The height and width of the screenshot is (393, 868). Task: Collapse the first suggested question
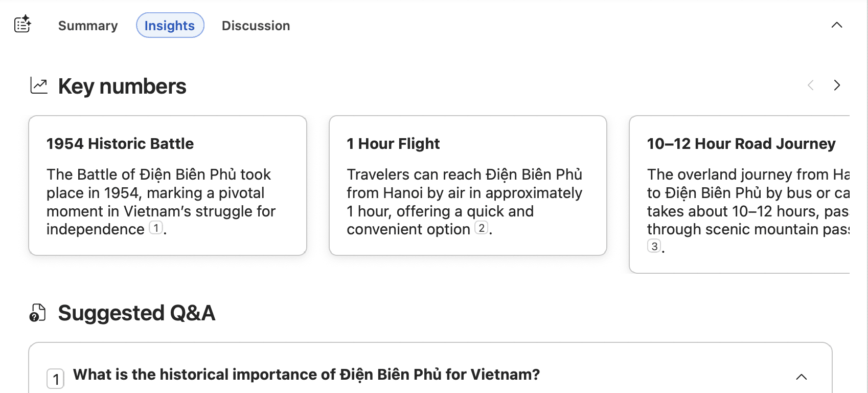802,377
